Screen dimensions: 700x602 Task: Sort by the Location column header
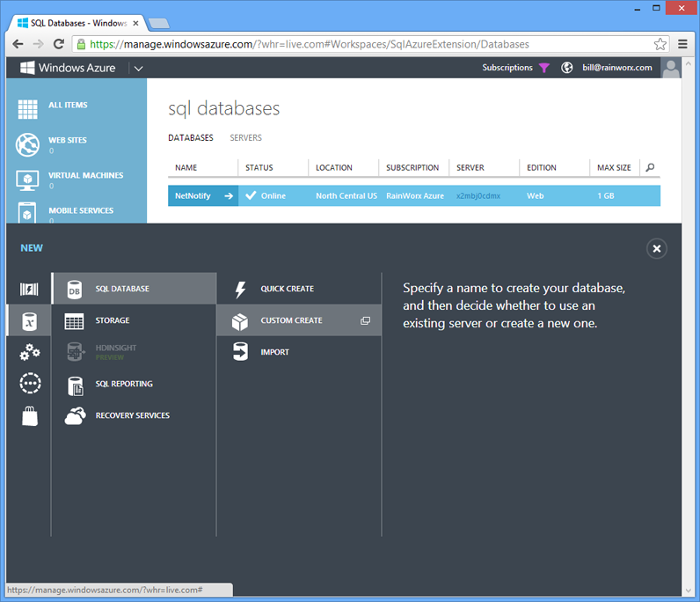pyautogui.click(x=334, y=167)
